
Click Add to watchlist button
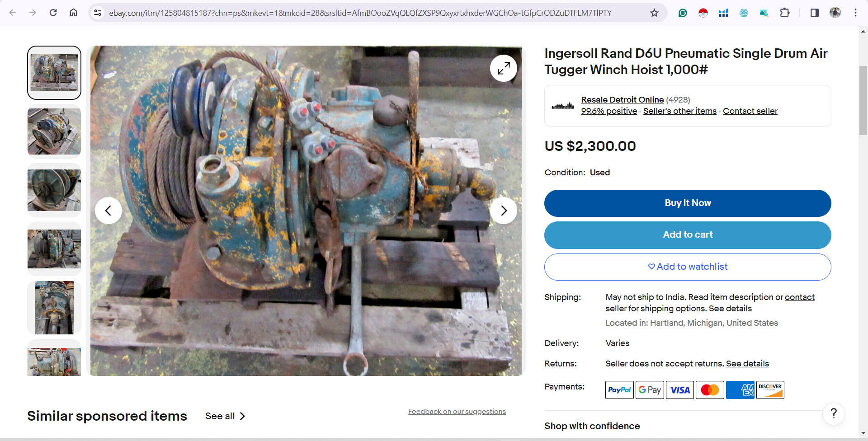(688, 267)
